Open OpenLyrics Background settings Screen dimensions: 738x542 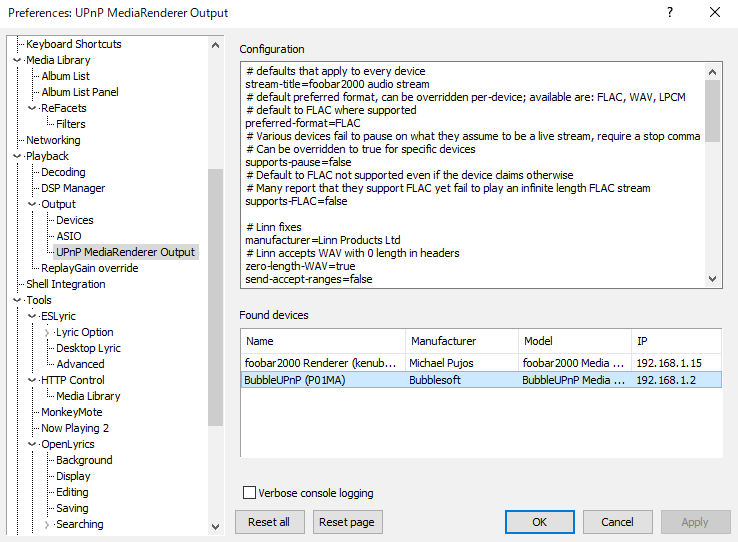tap(84, 460)
